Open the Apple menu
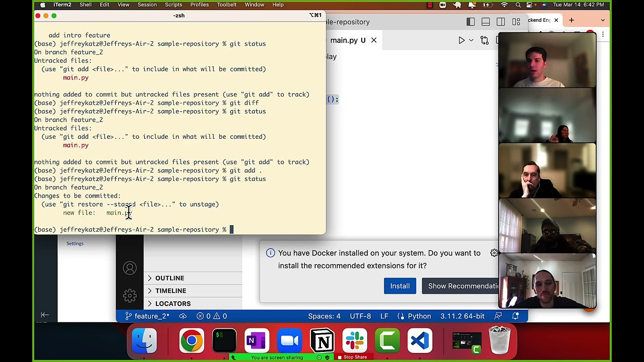 coord(43,5)
